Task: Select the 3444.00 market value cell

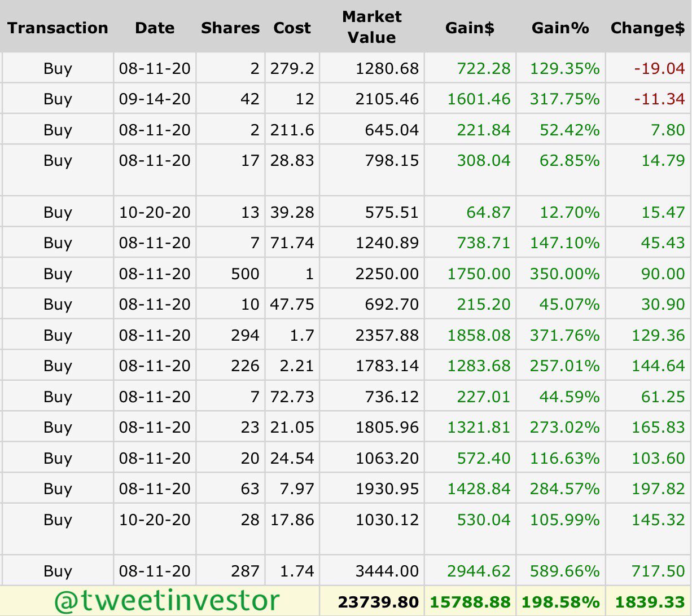Action: (387, 571)
